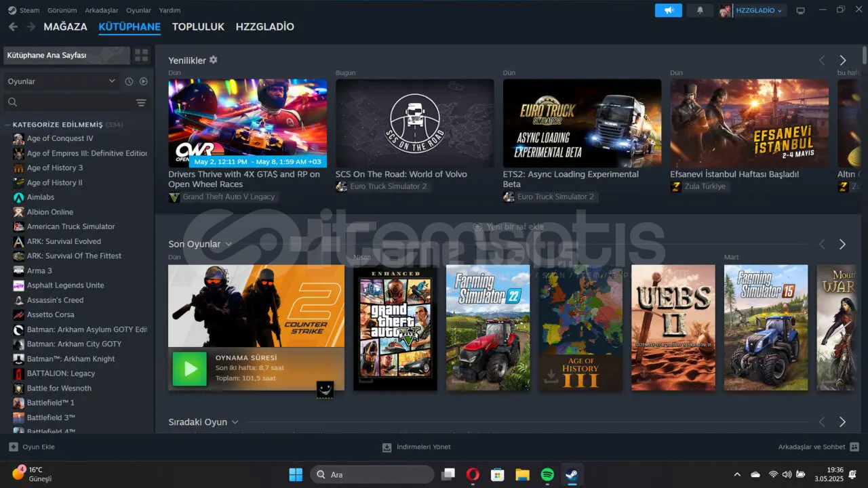Open the Drivers Thrive GTA news thumbnail
Viewport: 868px width, 488px height.
(248, 123)
